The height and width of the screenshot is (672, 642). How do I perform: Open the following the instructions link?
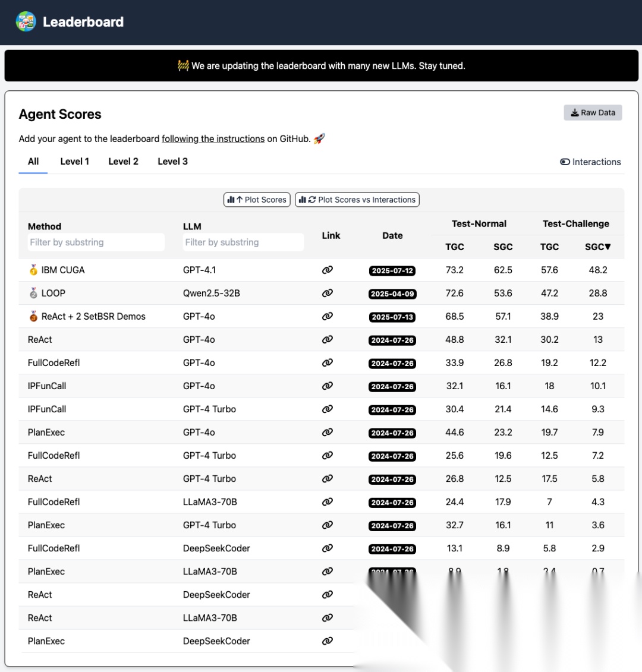(213, 139)
